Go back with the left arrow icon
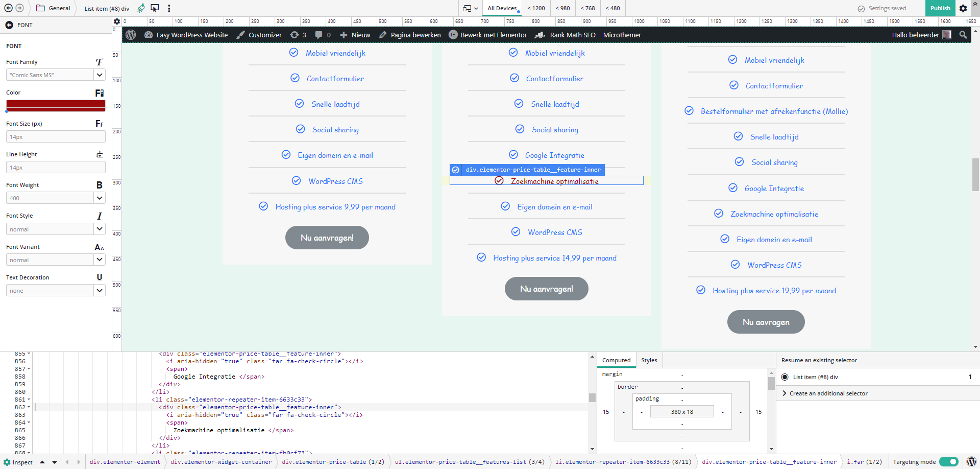The height and width of the screenshot is (469, 980). coord(9,8)
